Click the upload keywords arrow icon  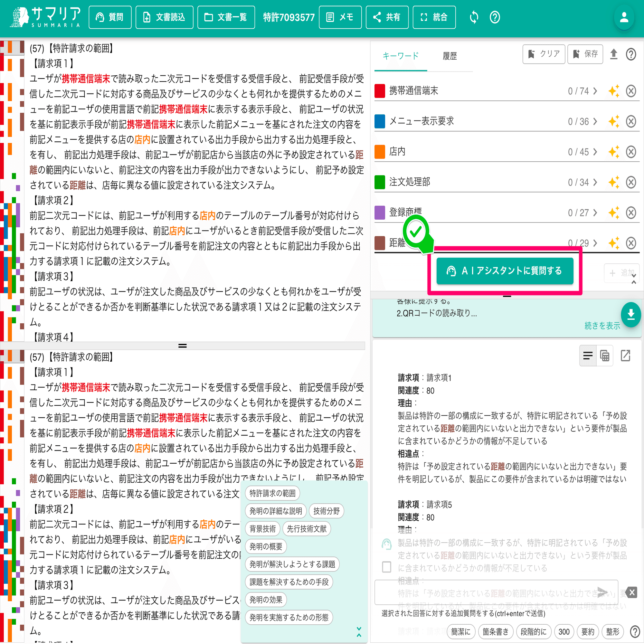(613, 54)
